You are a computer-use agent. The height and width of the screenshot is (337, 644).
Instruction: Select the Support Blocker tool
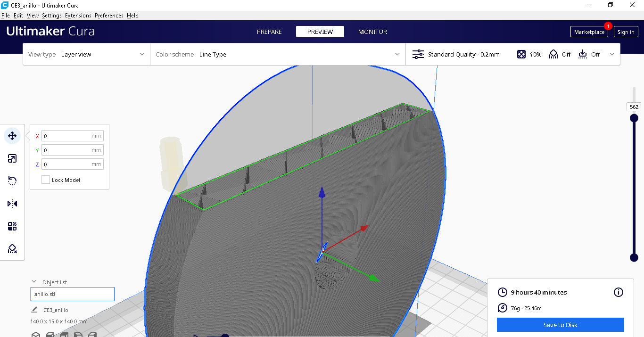pyautogui.click(x=12, y=249)
